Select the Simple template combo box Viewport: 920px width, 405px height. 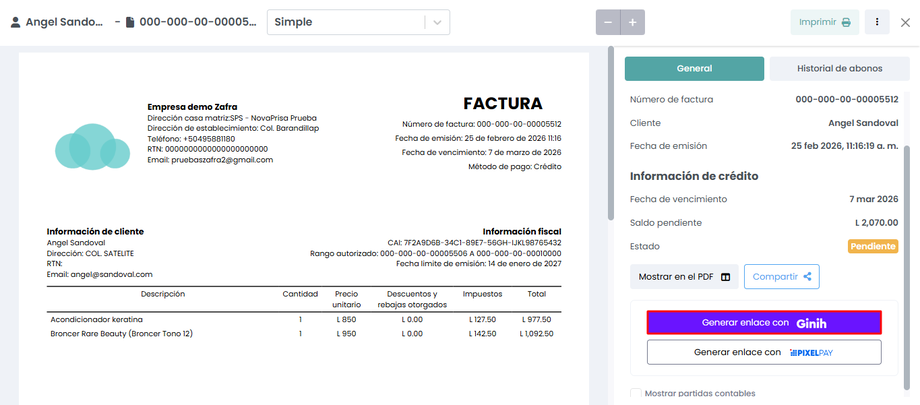click(358, 22)
